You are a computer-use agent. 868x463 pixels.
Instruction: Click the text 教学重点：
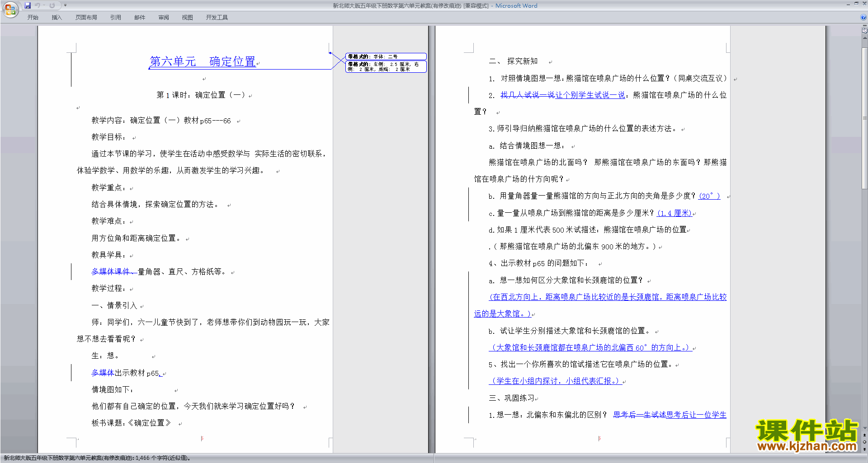109,188
